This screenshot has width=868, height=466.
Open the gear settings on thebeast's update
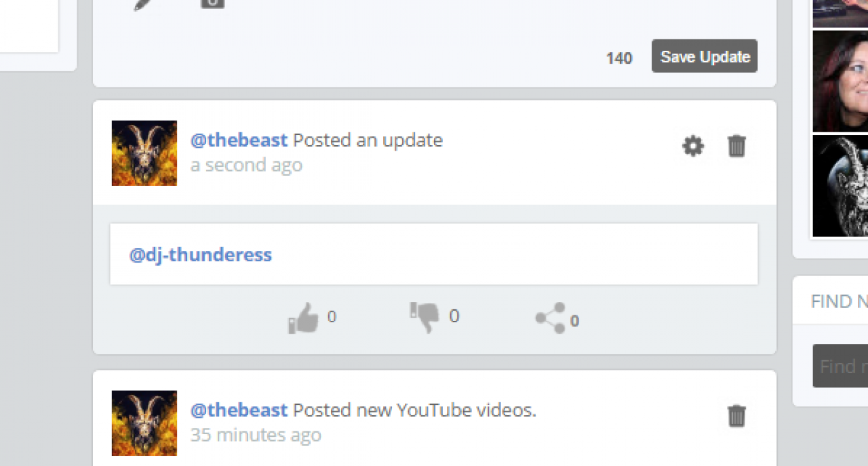[x=693, y=146]
